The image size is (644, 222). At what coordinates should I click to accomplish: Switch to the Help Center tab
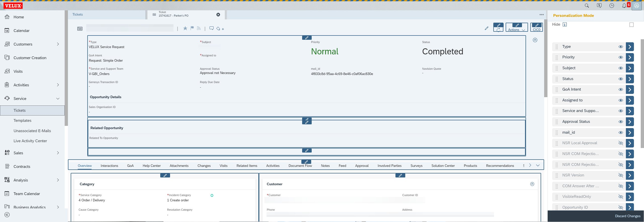(x=152, y=166)
